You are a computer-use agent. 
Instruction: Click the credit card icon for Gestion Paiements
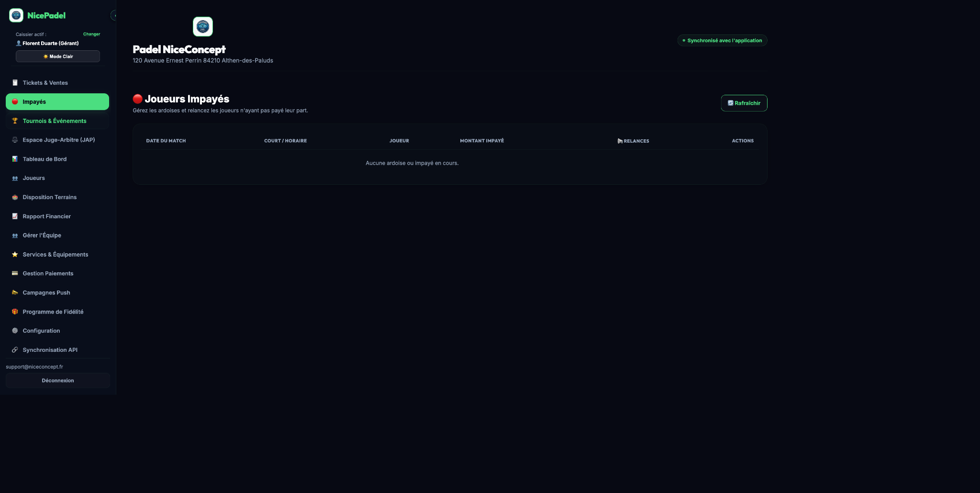[15, 273]
